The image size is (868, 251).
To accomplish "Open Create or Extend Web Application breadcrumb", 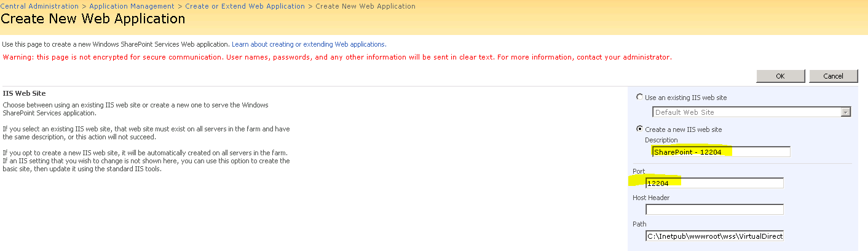I will [245, 6].
